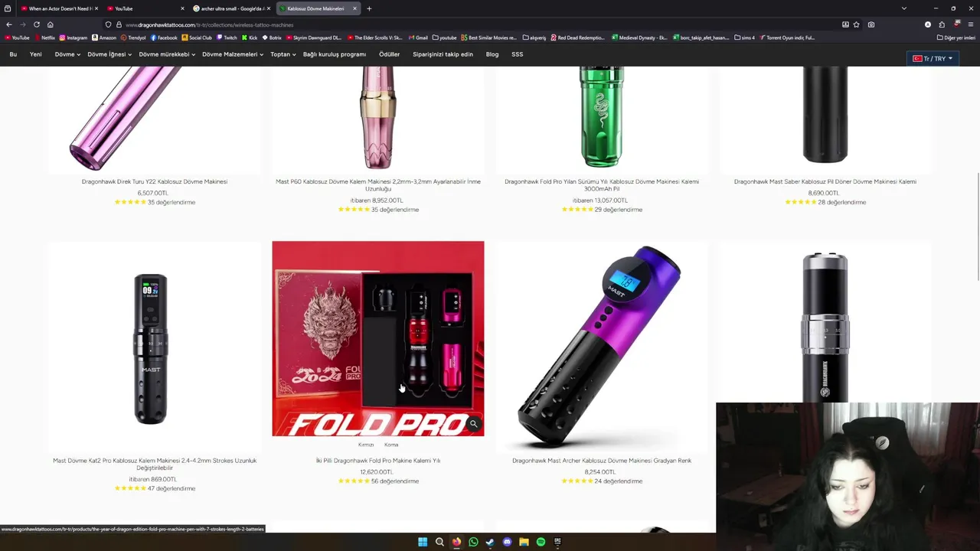Launch Discord from the taskbar
Viewport: 980px width, 551px height.
[x=507, y=542]
